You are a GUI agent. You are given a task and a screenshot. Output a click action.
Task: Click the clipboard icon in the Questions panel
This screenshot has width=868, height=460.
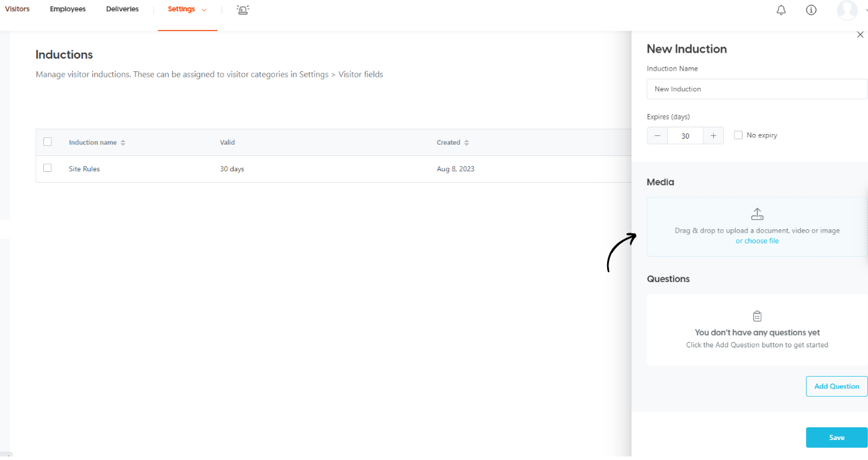click(x=757, y=316)
